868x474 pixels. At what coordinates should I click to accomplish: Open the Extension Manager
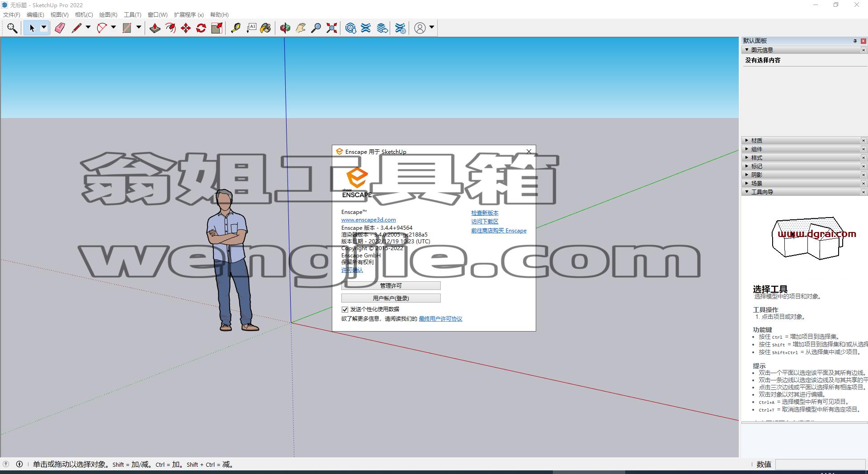(400, 28)
